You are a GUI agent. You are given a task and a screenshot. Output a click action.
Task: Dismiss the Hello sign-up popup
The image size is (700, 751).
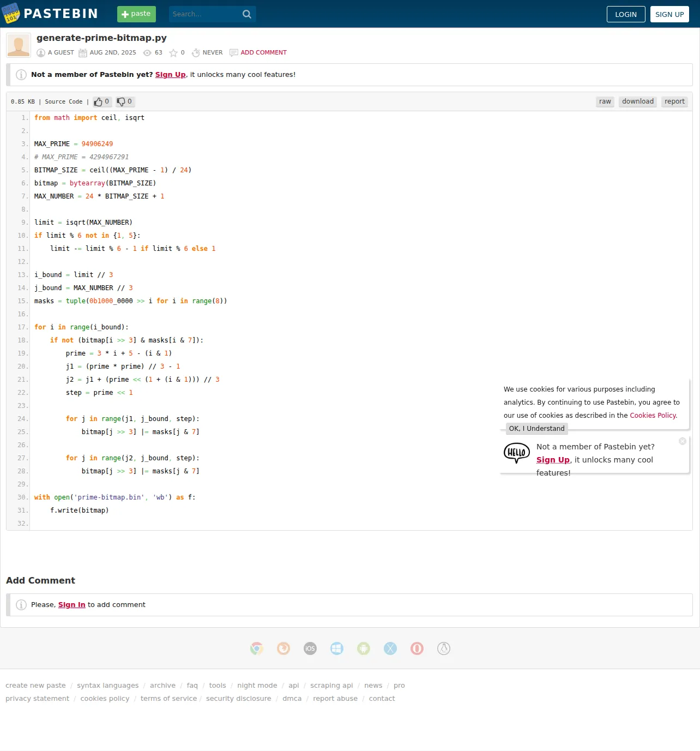point(683,441)
